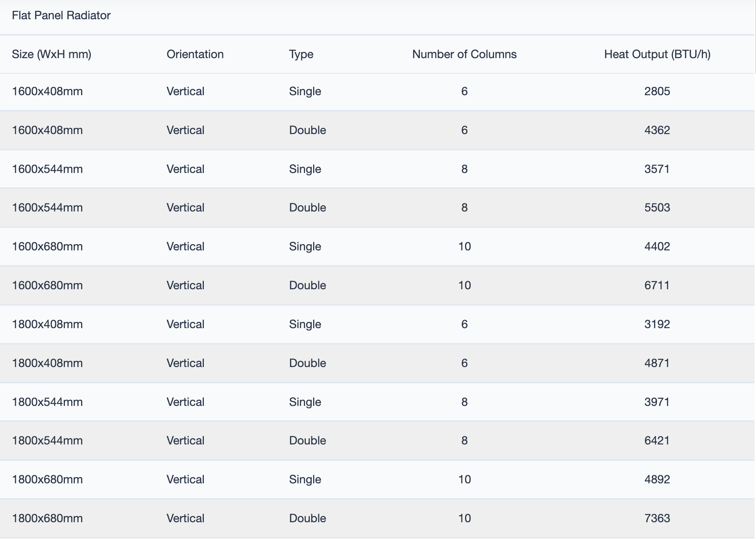Click the Heat Output (BTU/h) header
The image size is (756, 540).
coord(657,54)
